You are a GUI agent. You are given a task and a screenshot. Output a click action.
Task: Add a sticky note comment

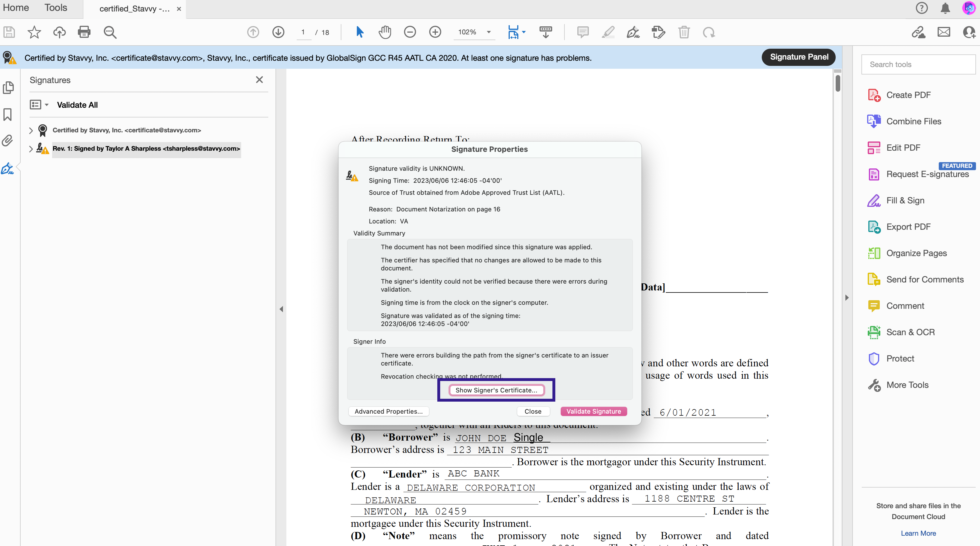(583, 32)
